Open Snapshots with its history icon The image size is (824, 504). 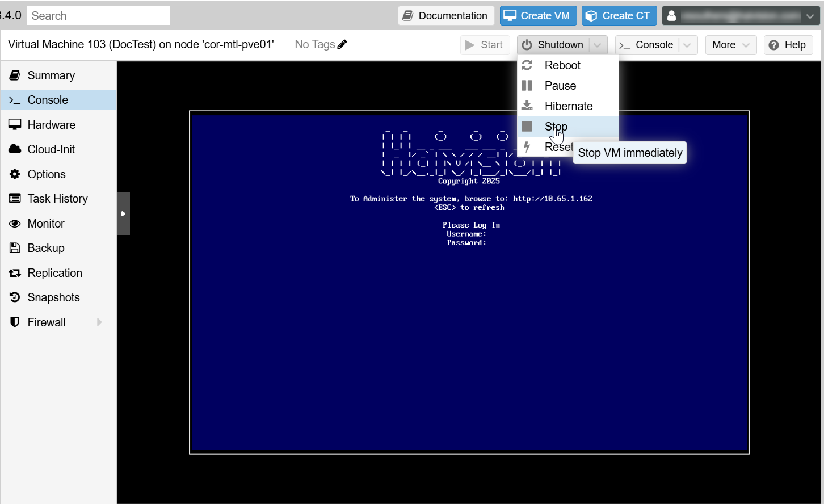15,297
